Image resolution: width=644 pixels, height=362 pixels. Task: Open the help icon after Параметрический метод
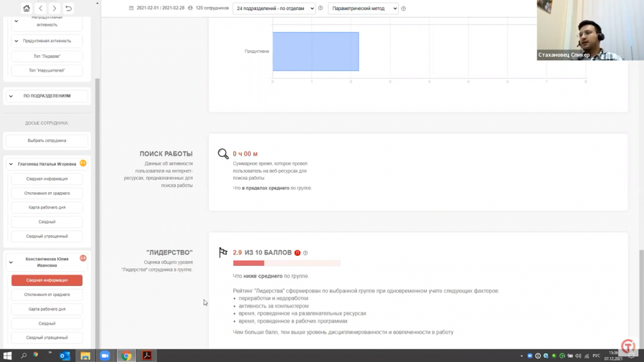[x=403, y=8]
